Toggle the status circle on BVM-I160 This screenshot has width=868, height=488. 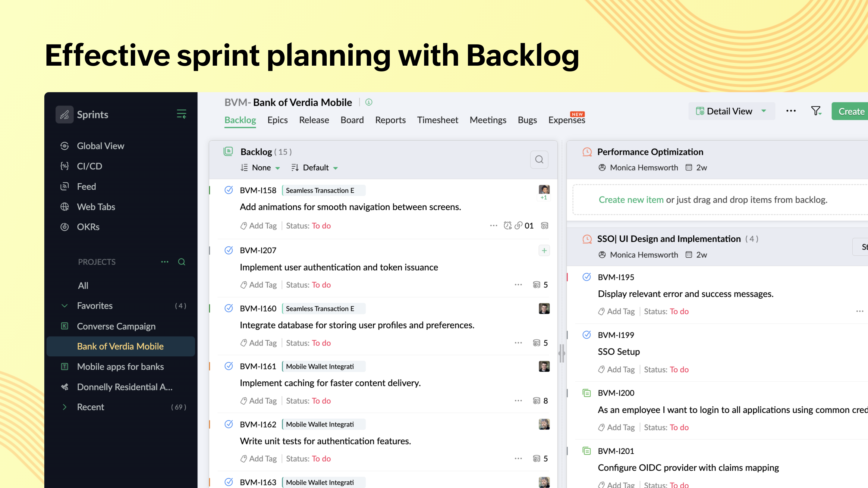pos(229,308)
